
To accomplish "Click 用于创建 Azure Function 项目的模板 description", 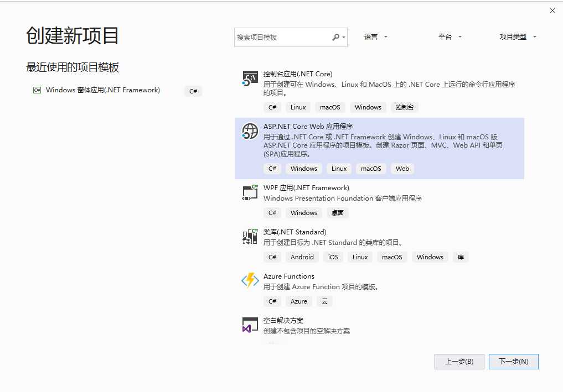I will [321, 286].
